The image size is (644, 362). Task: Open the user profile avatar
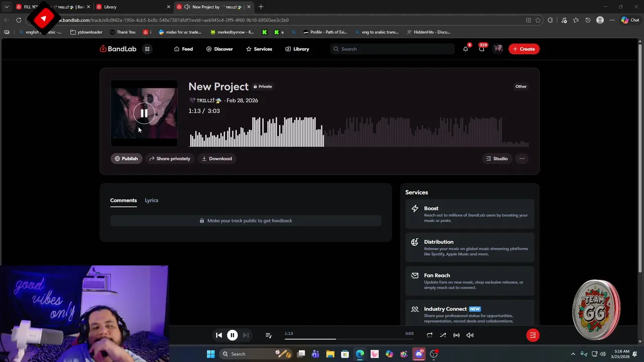pyautogui.click(x=498, y=49)
